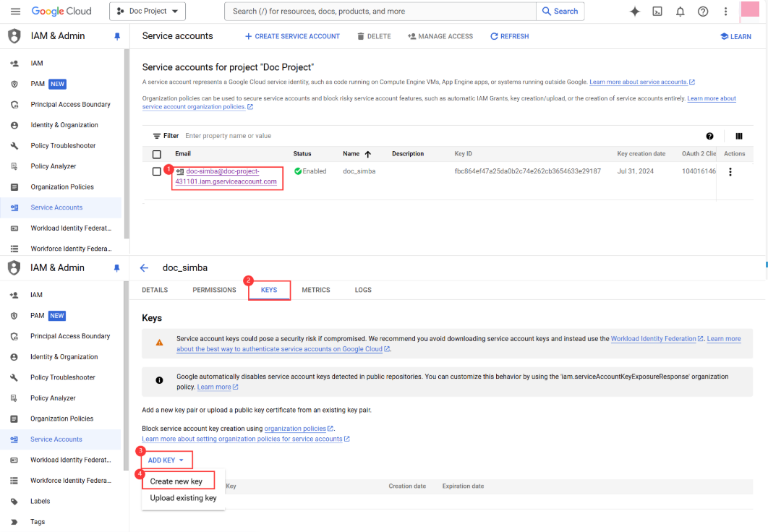This screenshot has height=532, width=768.
Task: Click the REFRESH circular arrow icon
Action: [x=494, y=36]
